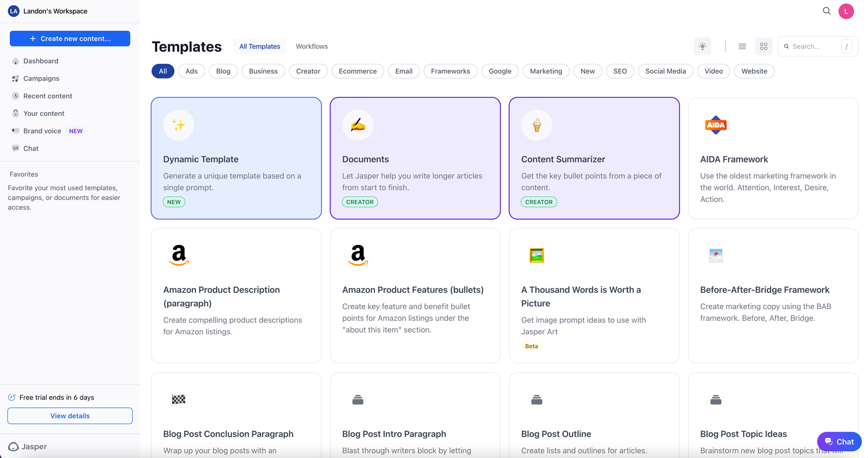
Task: Click the magnifier search icon in top bar
Action: (826, 11)
